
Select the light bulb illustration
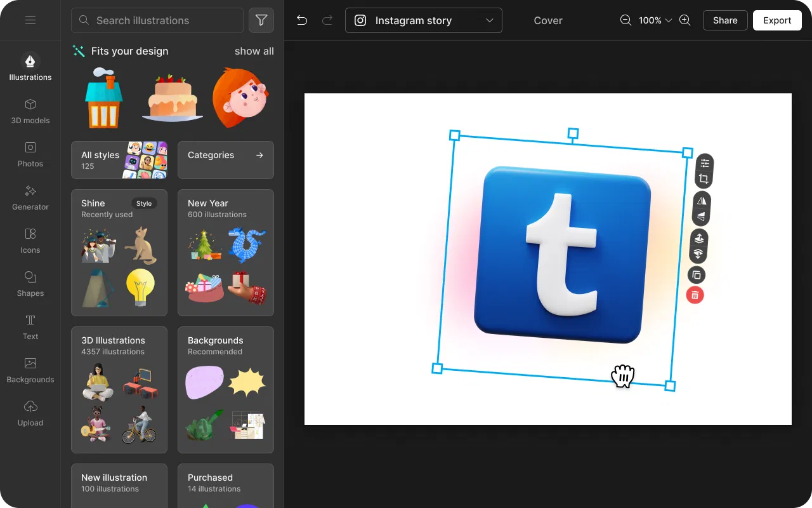tap(140, 287)
